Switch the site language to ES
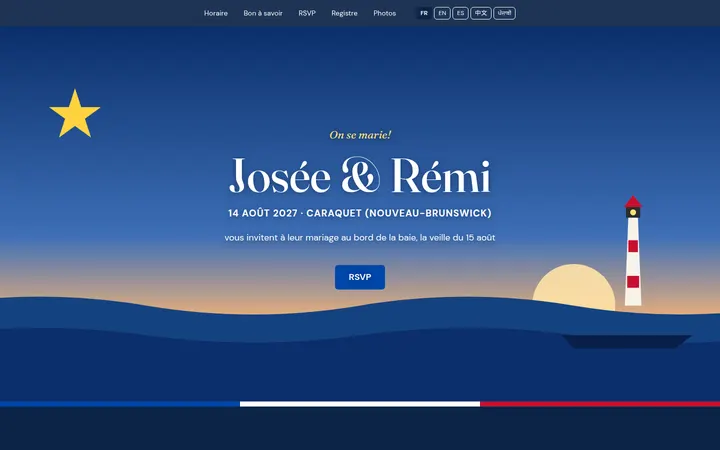Image resolution: width=720 pixels, height=450 pixels. point(461,13)
